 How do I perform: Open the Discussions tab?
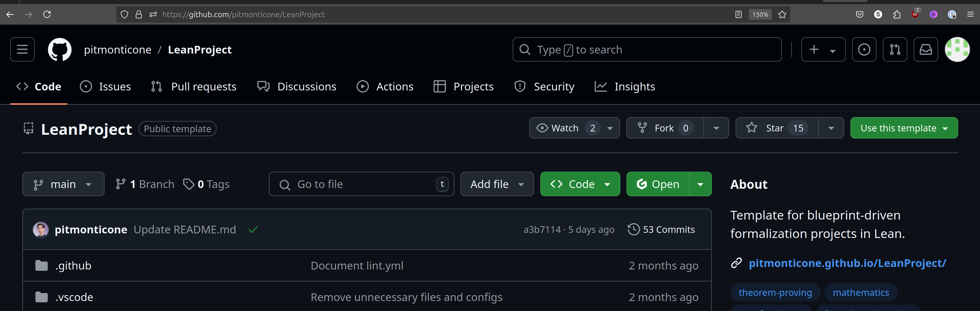pos(297,87)
